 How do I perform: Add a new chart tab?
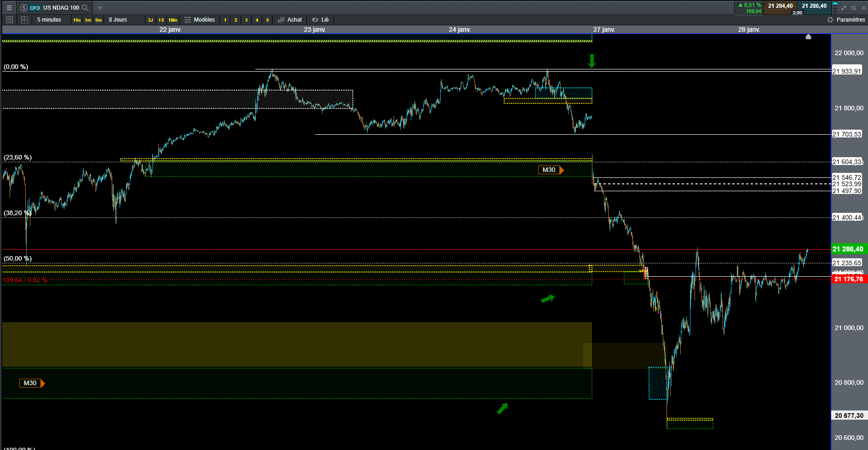pos(100,8)
